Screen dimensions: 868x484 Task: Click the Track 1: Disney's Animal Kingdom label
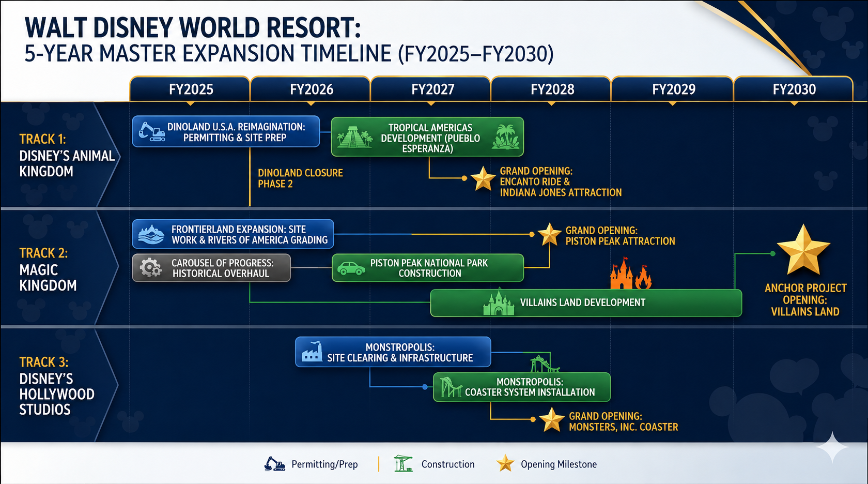tap(67, 155)
